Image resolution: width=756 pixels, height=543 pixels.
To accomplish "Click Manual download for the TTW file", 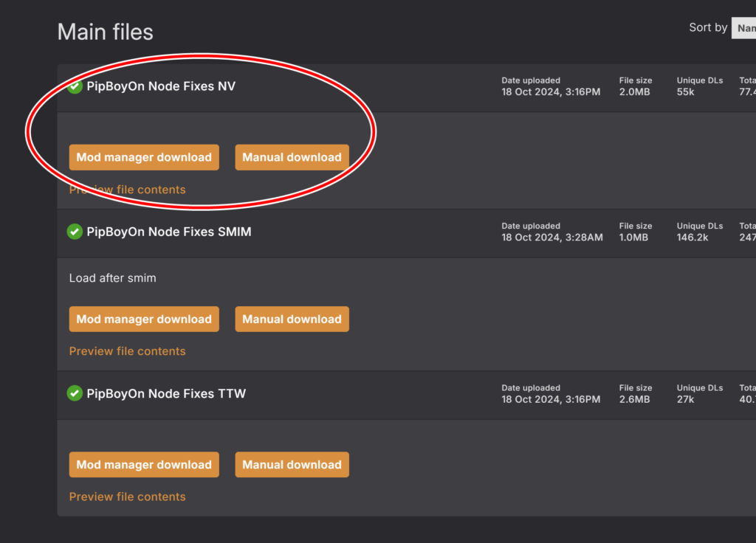I will tap(292, 465).
